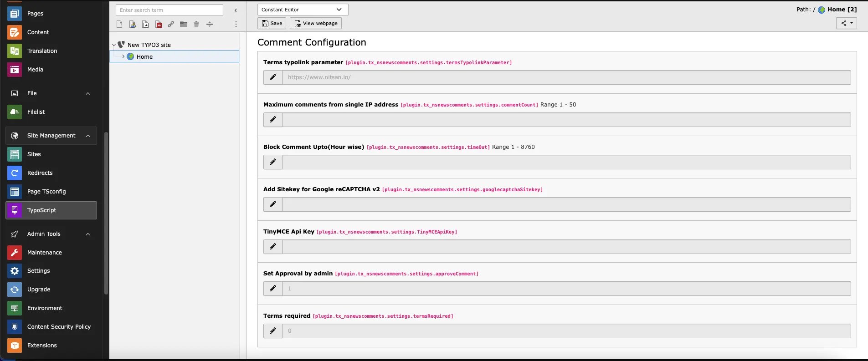Collapse the page tree panel with chevron
Screen dimensions: 868x361
(236, 10)
